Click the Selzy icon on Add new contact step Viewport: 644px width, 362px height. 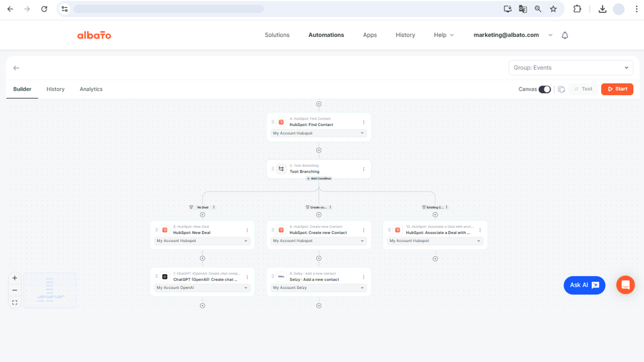281,277
